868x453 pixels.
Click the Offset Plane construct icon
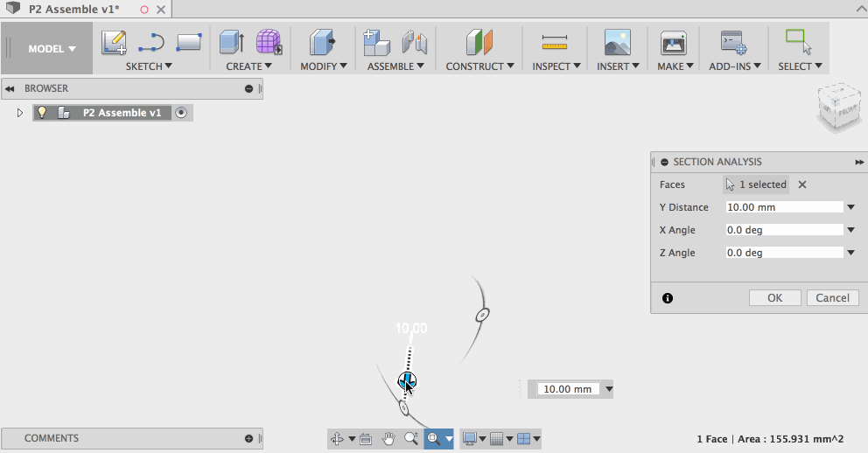point(479,43)
